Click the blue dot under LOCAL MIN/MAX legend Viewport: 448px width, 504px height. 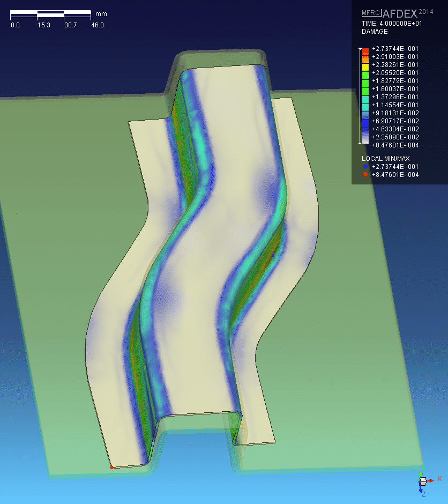365,166
